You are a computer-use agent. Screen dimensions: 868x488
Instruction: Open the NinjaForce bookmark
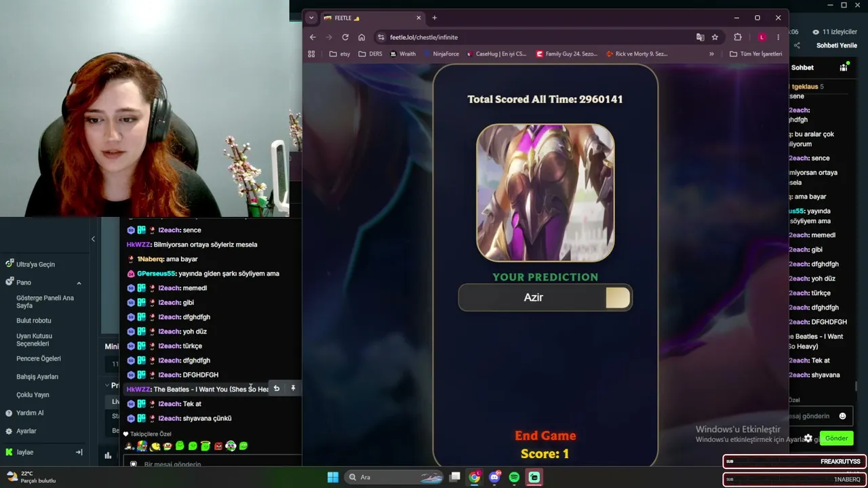[441, 54]
